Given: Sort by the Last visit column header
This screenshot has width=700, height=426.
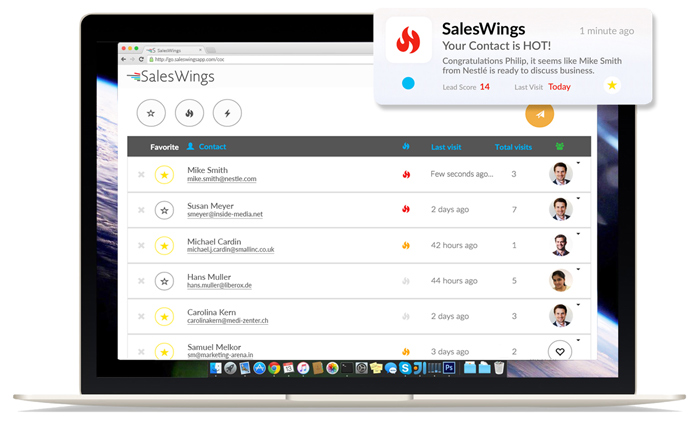Looking at the screenshot, I should coord(446,147).
